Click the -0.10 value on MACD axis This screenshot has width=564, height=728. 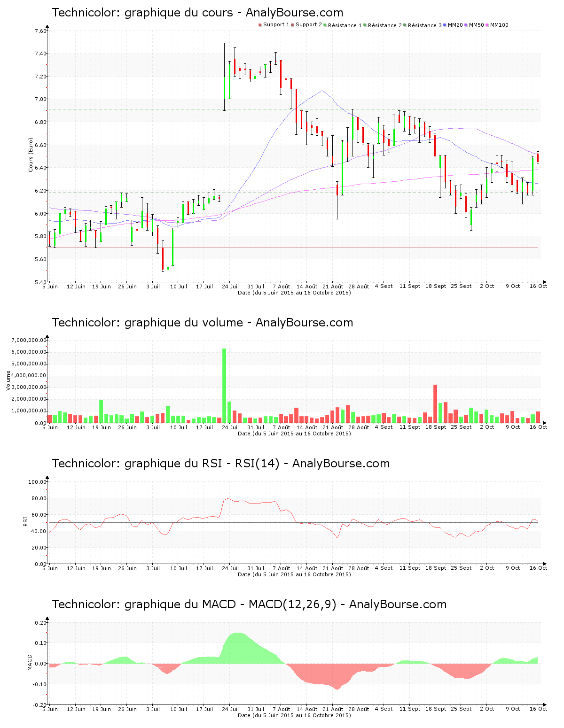(40, 684)
